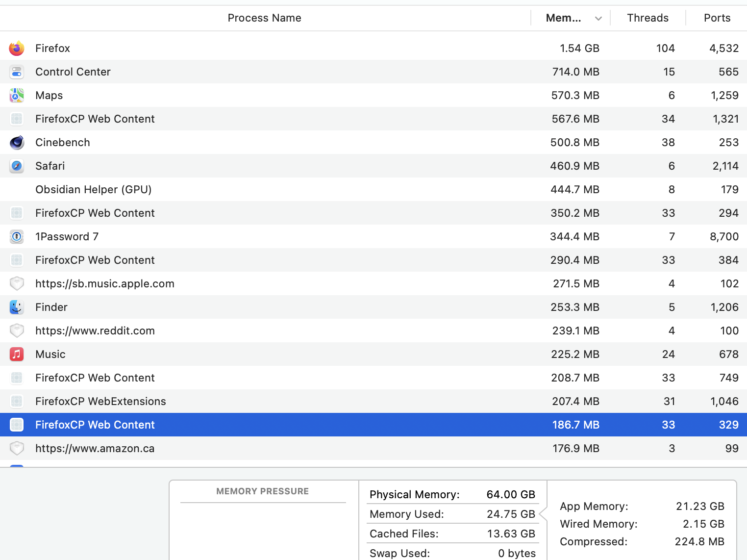Select the https://sb.music.apple.com process

click(105, 283)
